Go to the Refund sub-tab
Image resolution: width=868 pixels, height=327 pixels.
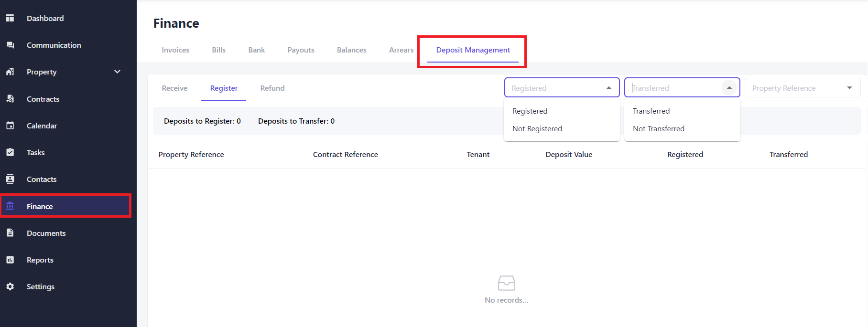(272, 88)
